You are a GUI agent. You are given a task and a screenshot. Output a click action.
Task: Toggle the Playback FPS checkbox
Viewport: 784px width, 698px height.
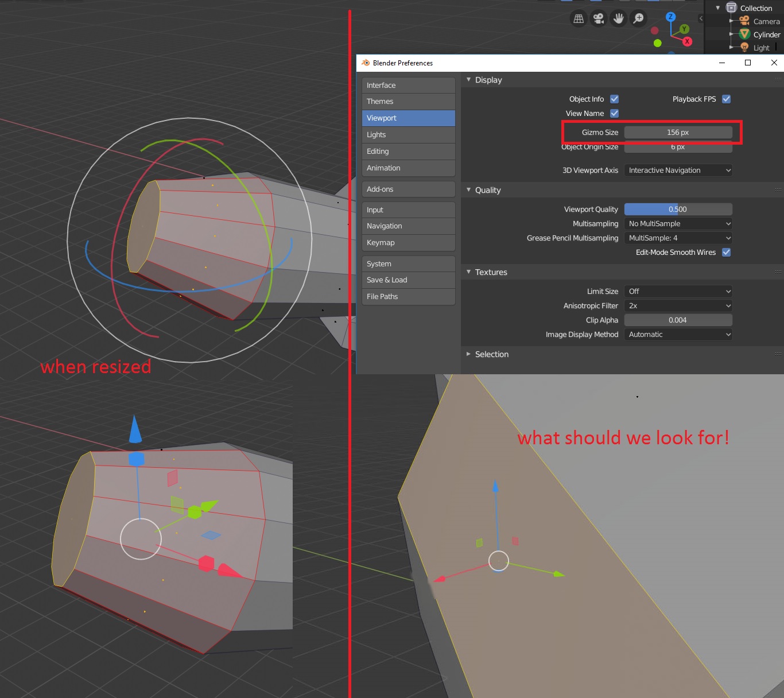coord(726,99)
